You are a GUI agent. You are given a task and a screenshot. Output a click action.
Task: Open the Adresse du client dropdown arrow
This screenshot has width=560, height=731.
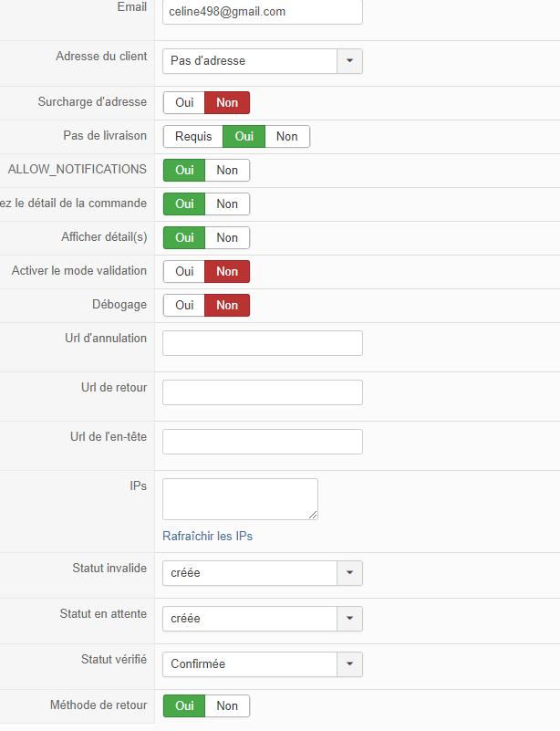tap(350, 61)
